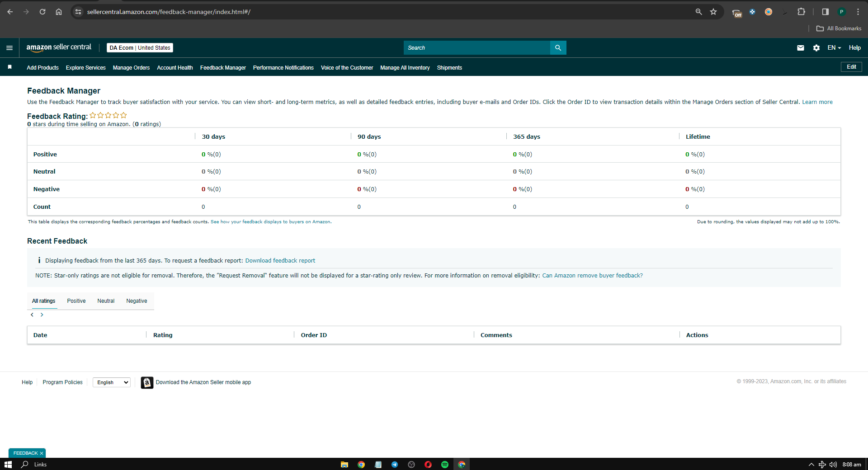Click Download the Amazon Seller mobile app
The height and width of the screenshot is (470, 868).
(x=203, y=382)
